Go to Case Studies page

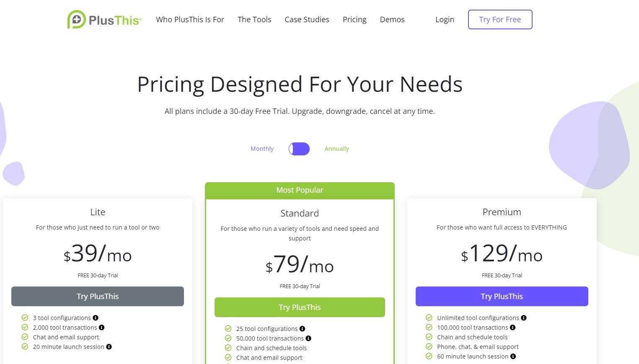tap(307, 20)
